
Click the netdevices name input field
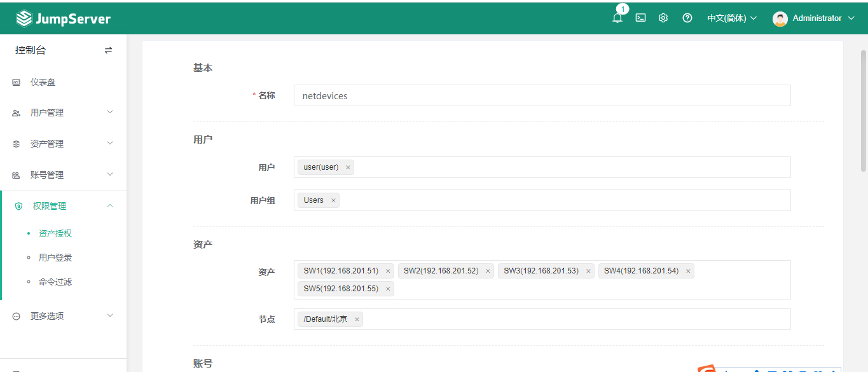pyautogui.click(x=542, y=95)
